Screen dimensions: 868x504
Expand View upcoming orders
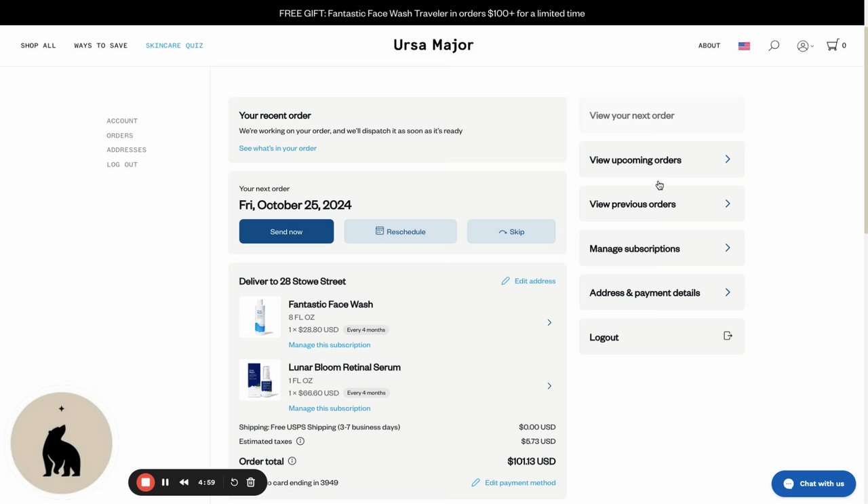(x=661, y=160)
